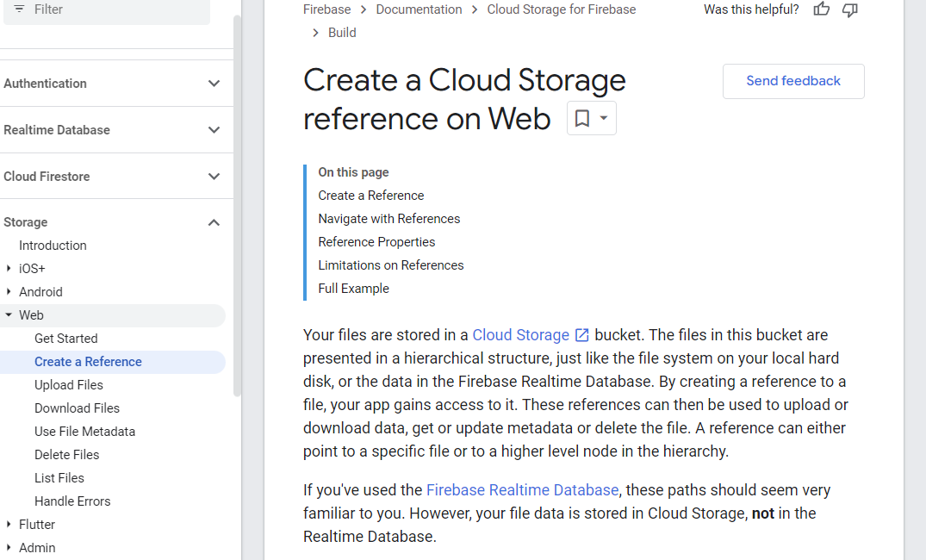Expand the Android tree arrow
This screenshot has width=926, height=560.
pos(9,292)
